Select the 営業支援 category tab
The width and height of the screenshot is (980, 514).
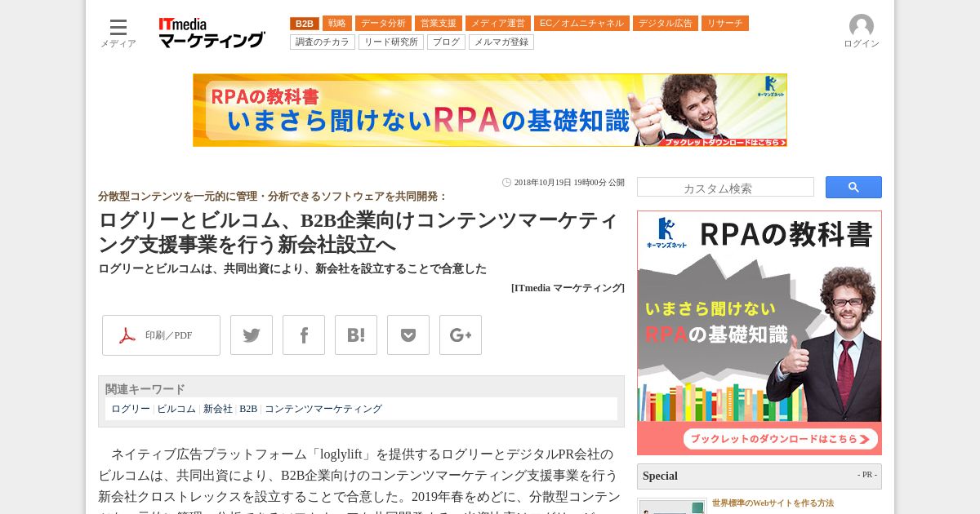pos(439,24)
